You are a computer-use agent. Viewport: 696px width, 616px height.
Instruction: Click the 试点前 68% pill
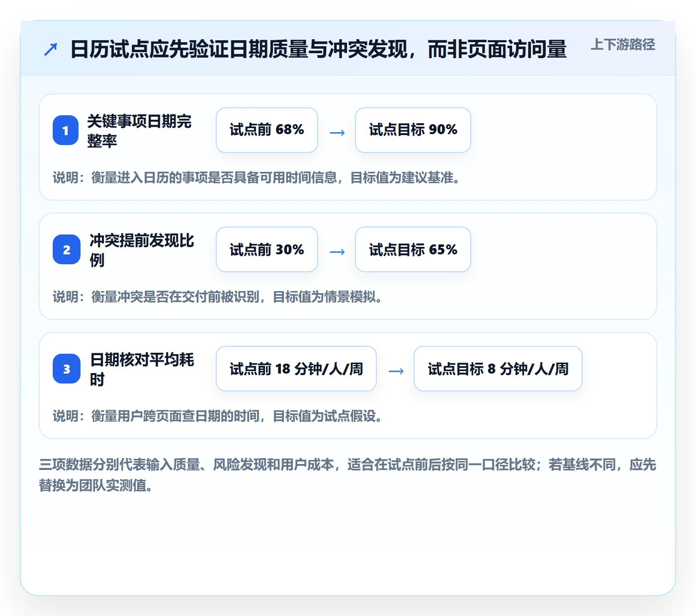[x=267, y=130]
